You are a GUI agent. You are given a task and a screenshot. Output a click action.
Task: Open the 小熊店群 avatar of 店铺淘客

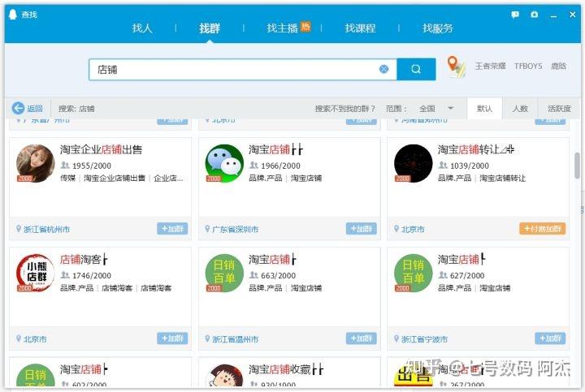36,274
